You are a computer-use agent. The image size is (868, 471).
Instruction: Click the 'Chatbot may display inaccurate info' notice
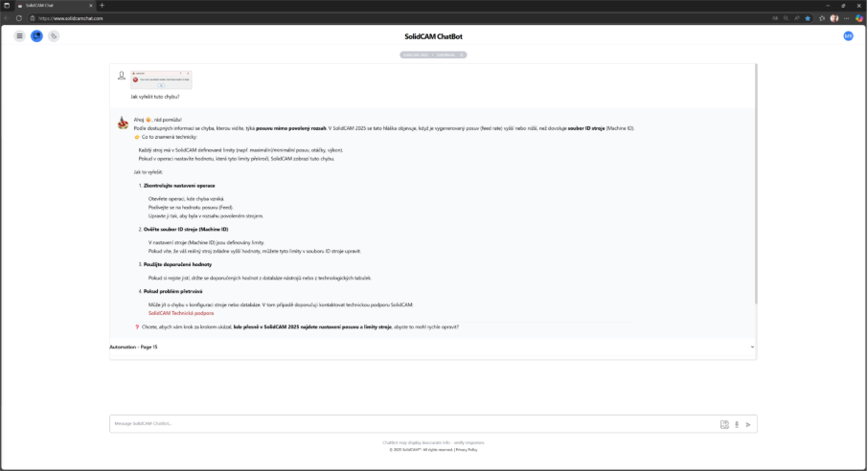click(x=433, y=443)
